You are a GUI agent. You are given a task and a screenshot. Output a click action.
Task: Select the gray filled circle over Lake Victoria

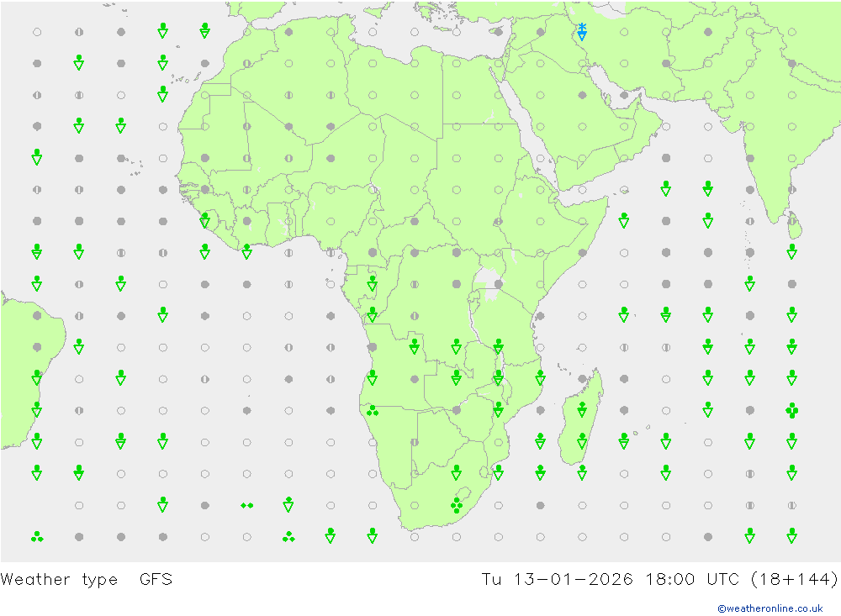pos(498,284)
